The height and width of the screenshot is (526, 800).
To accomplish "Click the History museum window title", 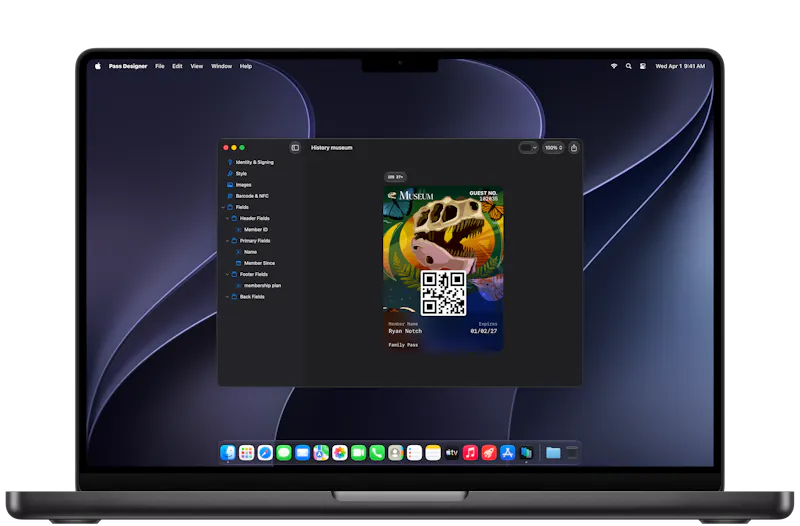I will pos(332,148).
